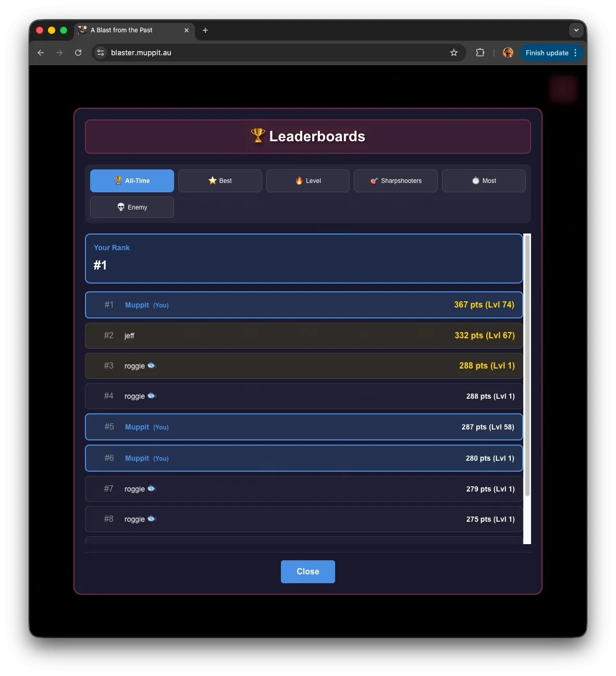Switch to the Enemy leaderboard tab
The height and width of the screenshot is (676, 616).
(x=132, y=207)
